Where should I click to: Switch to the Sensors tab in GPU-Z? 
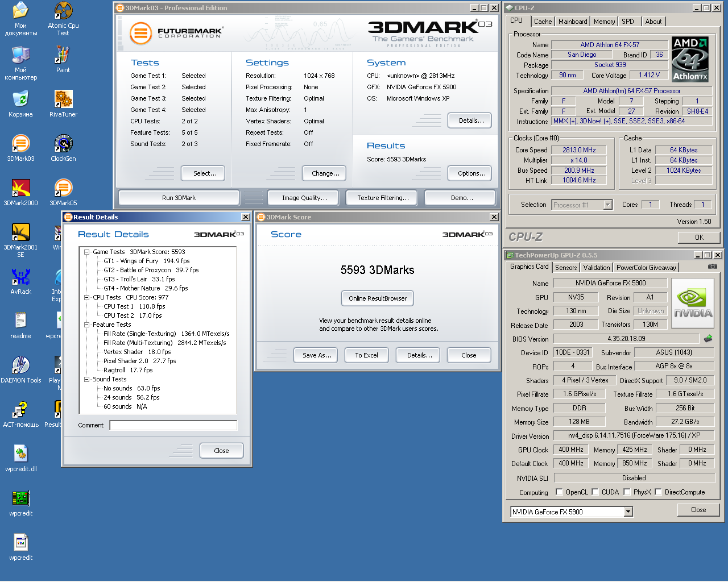(566, 268)
